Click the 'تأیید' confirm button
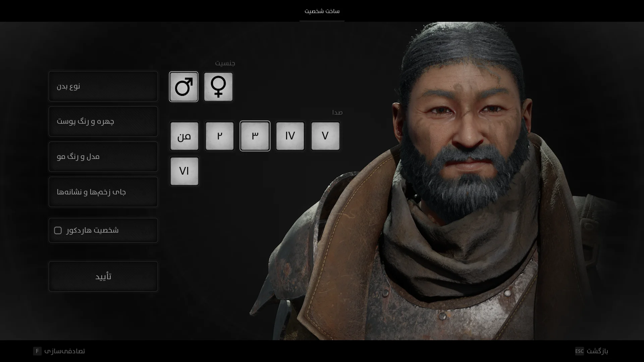 [103, 277]
